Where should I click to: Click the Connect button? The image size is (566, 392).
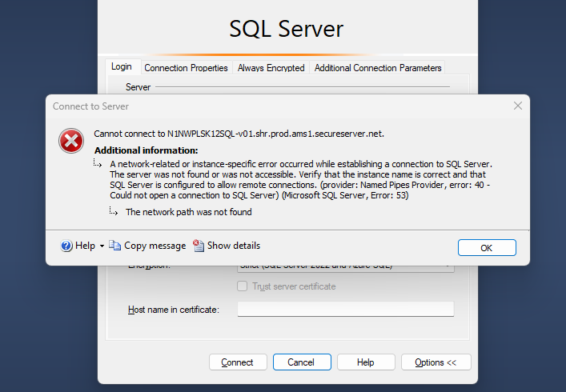(238, 362)
